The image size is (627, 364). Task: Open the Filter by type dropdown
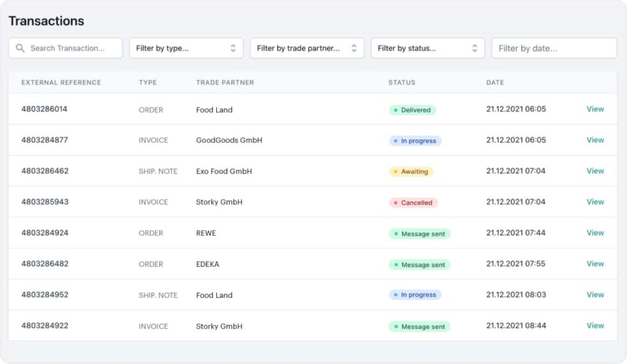186,48
